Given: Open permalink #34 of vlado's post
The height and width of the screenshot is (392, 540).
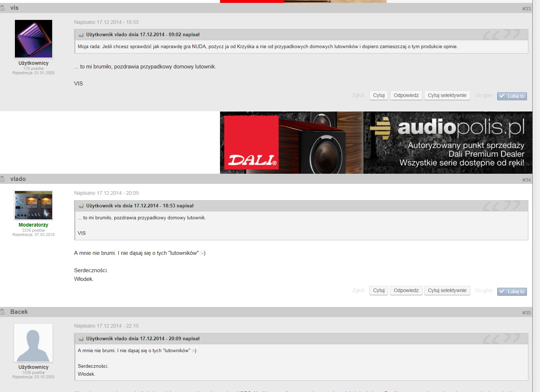Looking at the screenshot, I should tap(526, 180).
